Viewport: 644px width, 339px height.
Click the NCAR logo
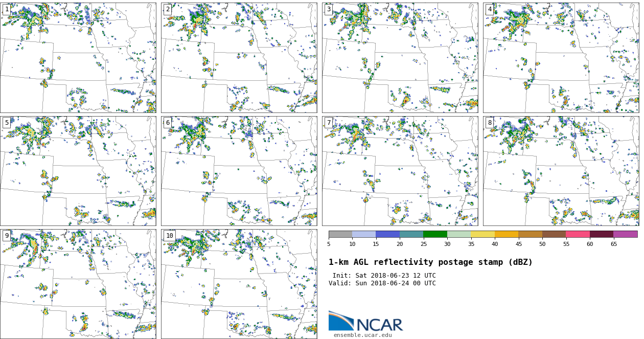point(365,322)
